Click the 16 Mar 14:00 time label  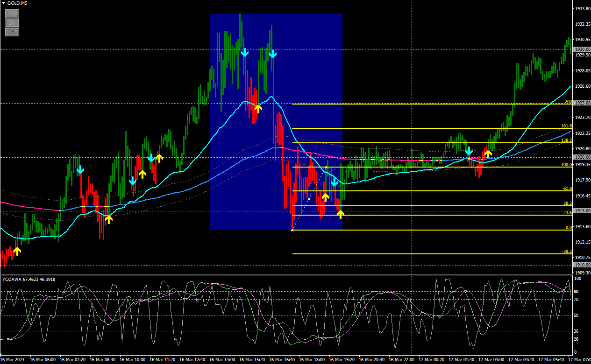(222, 360)
